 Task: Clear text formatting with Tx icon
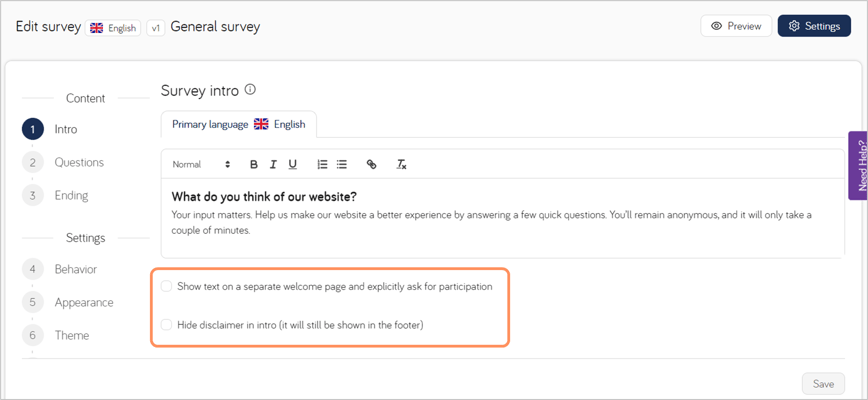(401, 164)
